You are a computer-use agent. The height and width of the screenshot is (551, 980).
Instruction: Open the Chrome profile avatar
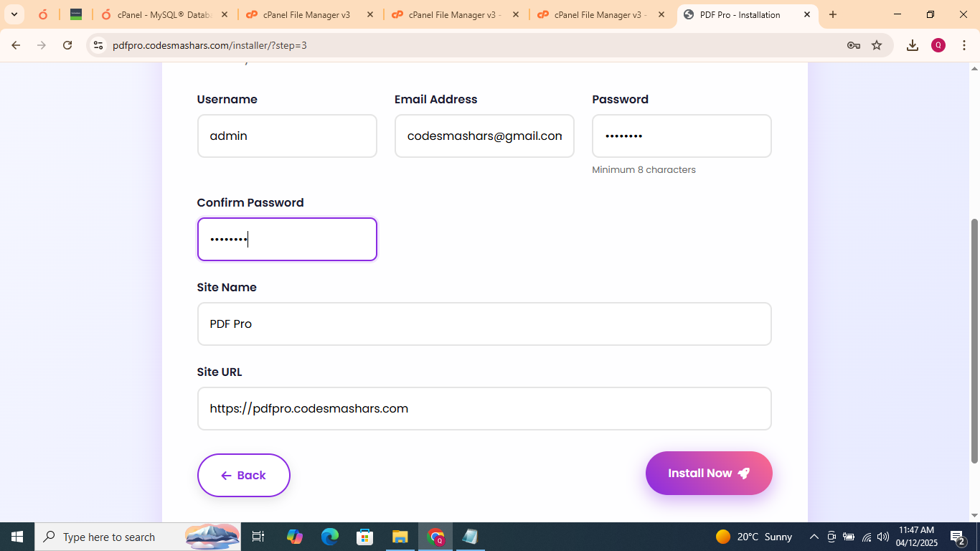pyautogui.click(x=938, y=45)
